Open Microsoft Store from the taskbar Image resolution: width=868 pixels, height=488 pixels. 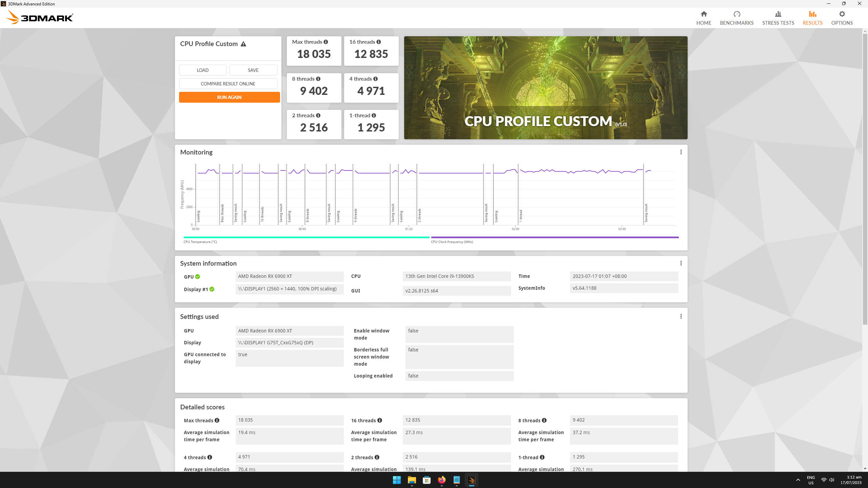coord(427,480)
